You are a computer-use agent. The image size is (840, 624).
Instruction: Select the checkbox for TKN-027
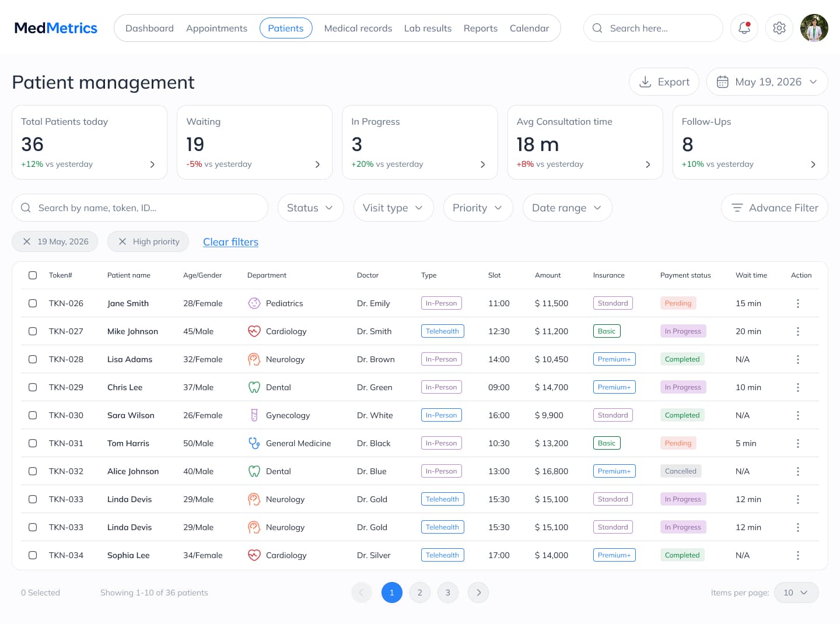click(x=33, y=331)
